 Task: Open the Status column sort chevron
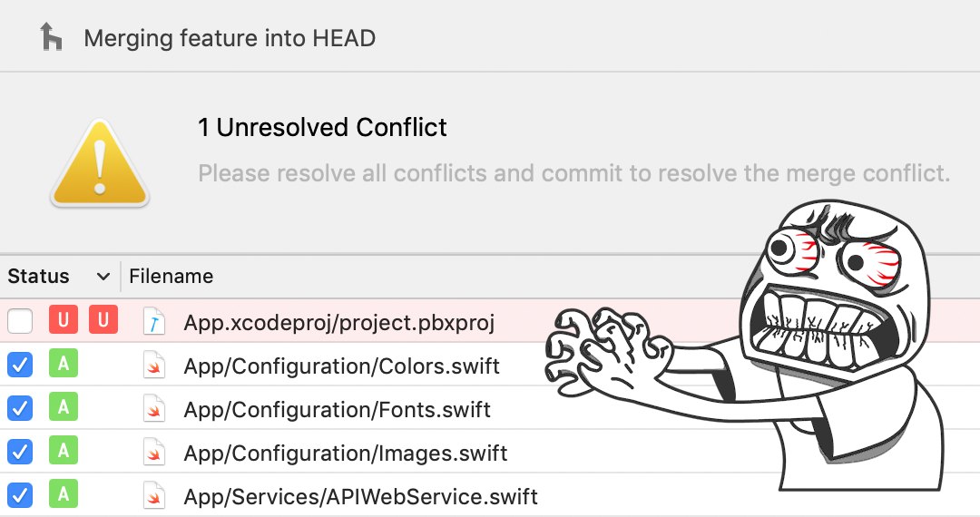click(x=103, y=277)
